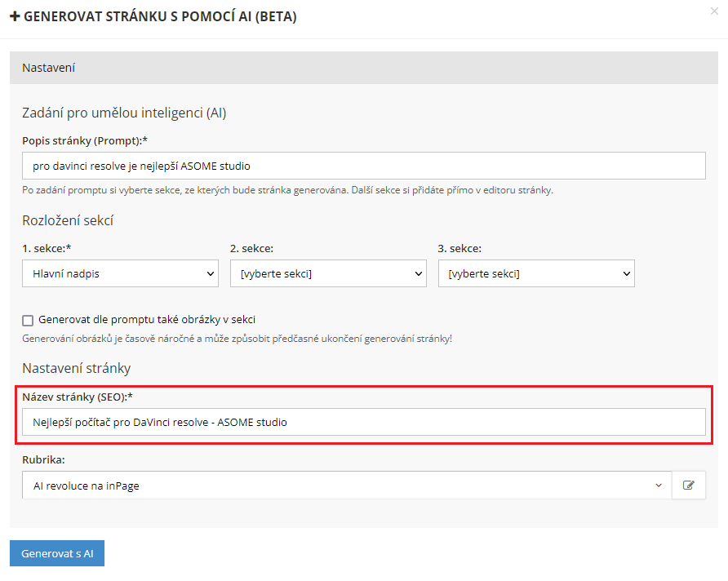728x581 pixels.
Task: Open the 2. sekce dropdown
Action: (328, 274)
